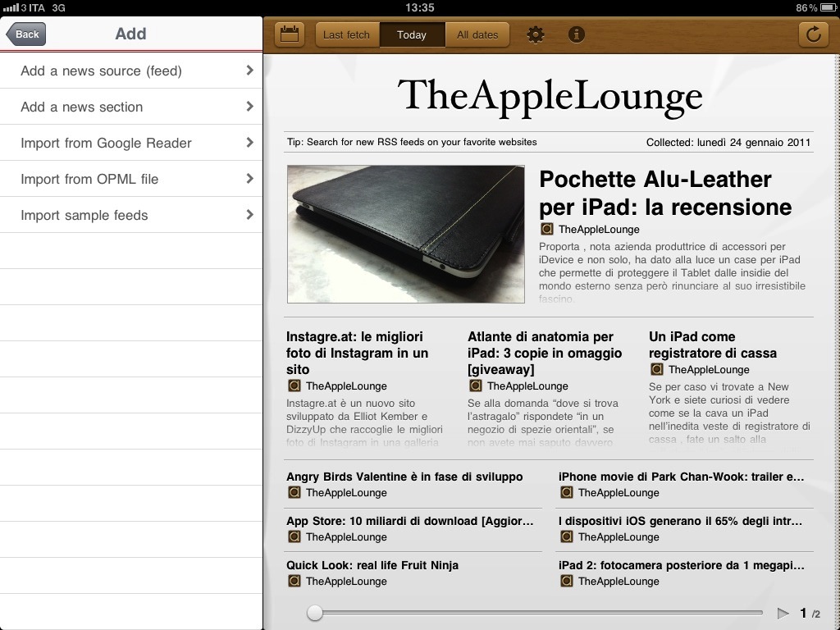Open the leather iPad case photo

tap(405, 234)
